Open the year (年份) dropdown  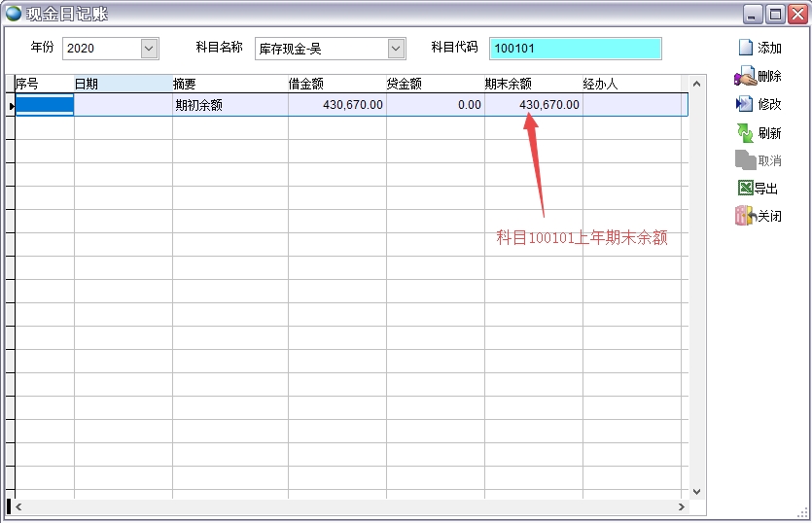click(x=149, y=48)
